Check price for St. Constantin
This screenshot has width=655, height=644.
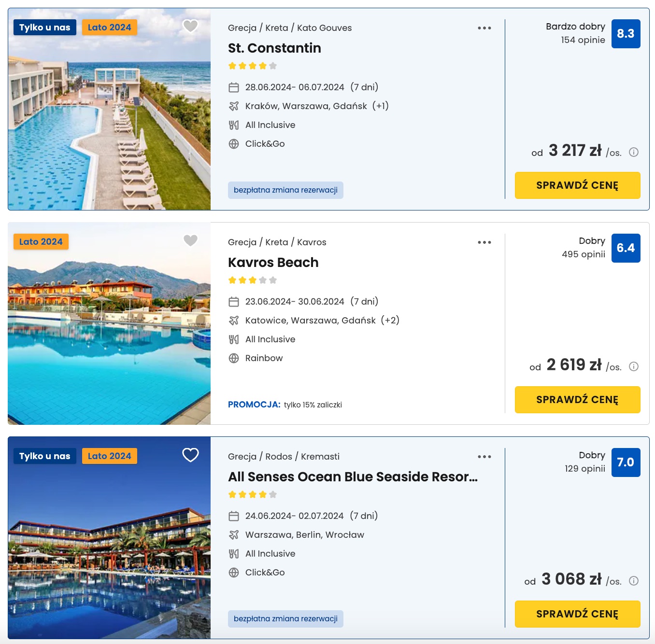click(577, 185)
